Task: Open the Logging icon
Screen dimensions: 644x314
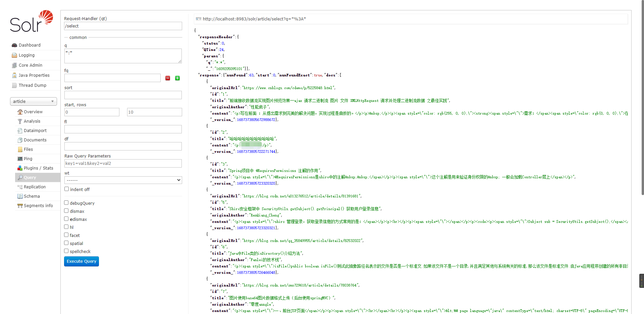Action: 14,55
